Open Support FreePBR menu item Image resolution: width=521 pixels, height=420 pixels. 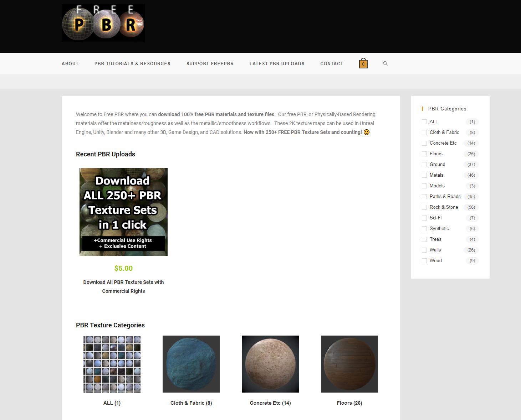(x=210, y=64)
